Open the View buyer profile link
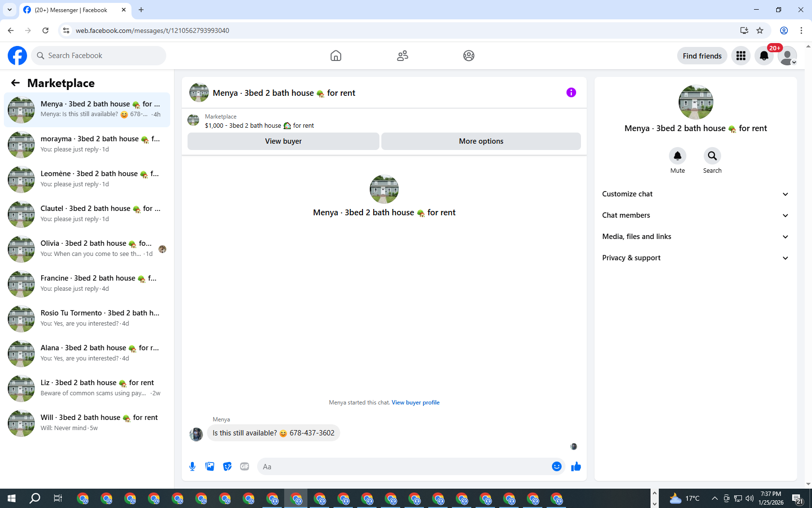 tap(416, 403)
